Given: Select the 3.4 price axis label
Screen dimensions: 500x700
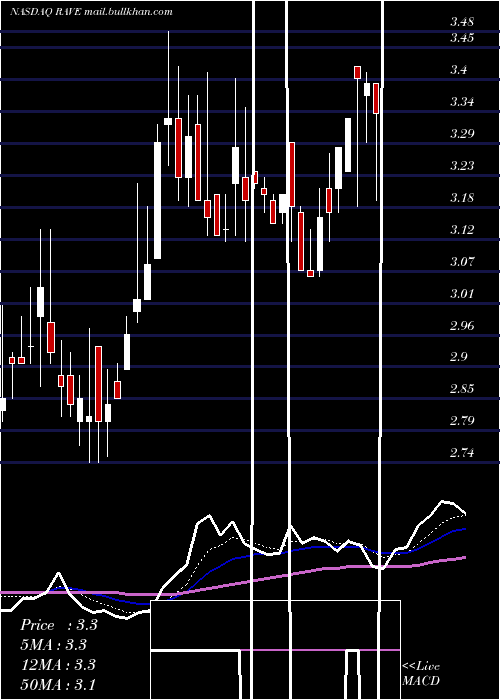Looking at the screenshot, I should tap(458, 70).
